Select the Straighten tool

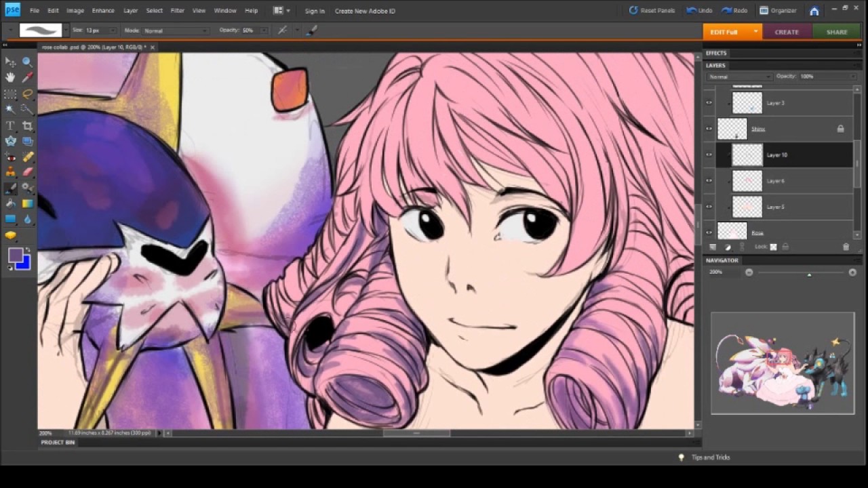pos(27,141)
